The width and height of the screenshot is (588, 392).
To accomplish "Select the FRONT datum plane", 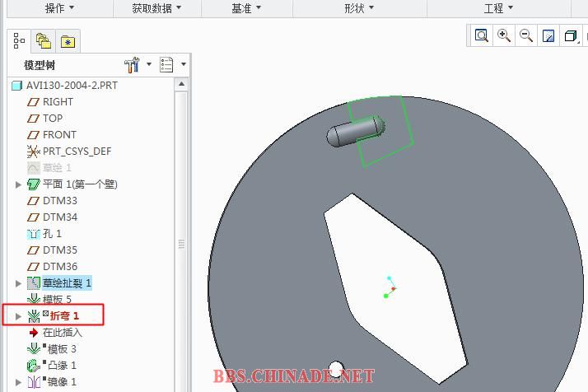I will click(x=59, y=135).
